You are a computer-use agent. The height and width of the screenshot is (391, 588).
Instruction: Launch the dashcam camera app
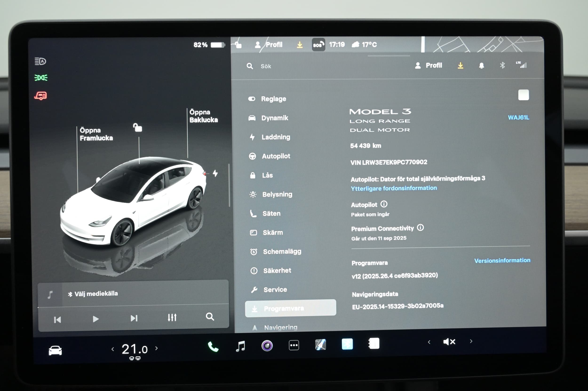[267, 346]
